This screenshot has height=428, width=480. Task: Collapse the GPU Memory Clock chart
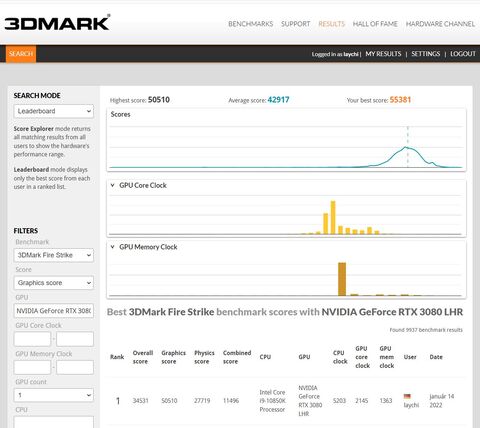point(113,247)
